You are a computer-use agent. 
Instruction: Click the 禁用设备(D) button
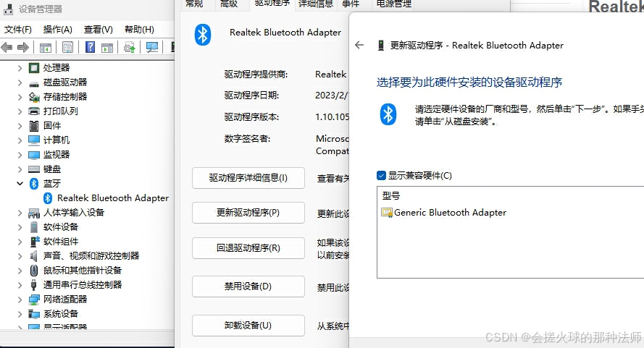[x=248, y=287]
